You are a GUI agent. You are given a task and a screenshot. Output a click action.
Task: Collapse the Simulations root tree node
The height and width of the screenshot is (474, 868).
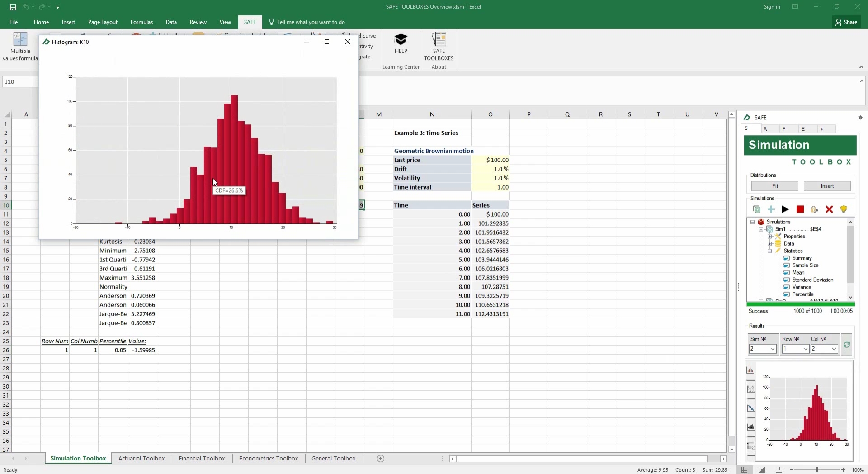coord(753,222)
